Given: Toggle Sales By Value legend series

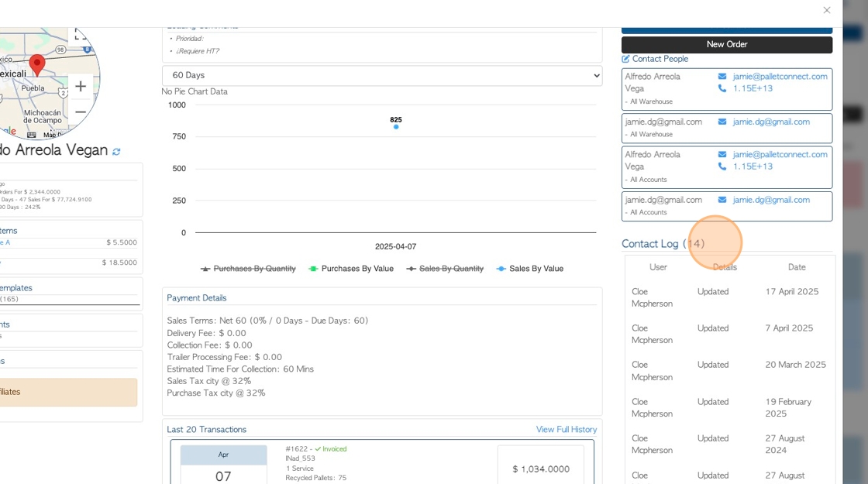Looking at the screenshot, I should 530,269.
